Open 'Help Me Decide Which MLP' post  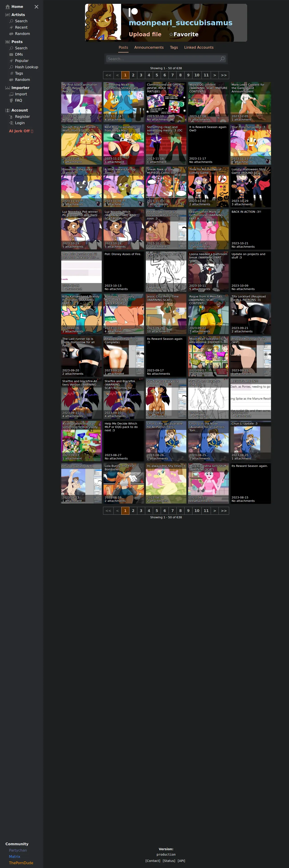[124, 441]
